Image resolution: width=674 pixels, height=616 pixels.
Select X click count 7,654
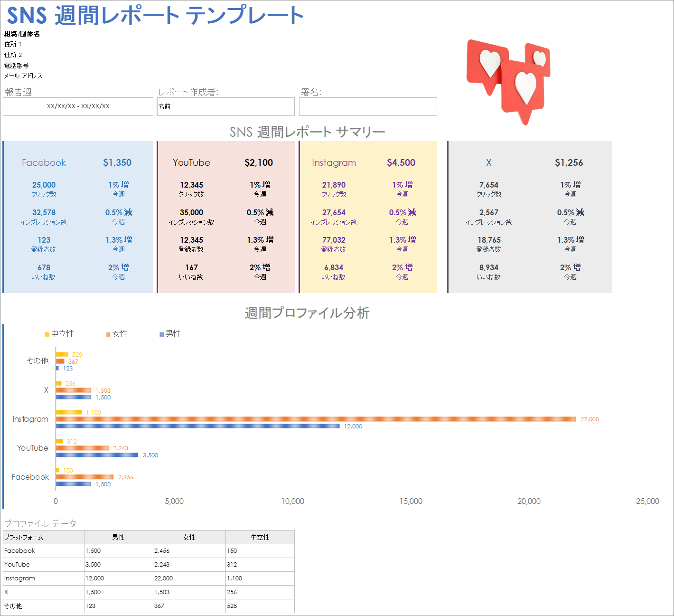click(x=489, y=185)
